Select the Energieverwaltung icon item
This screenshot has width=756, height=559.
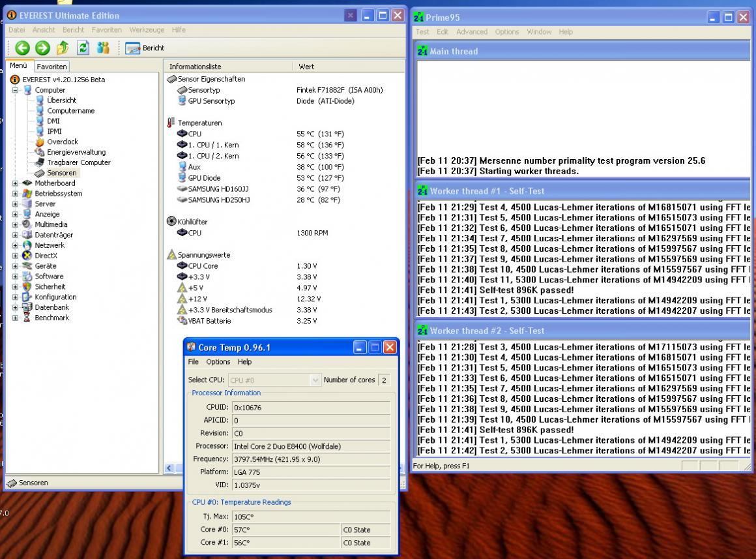(x=40, y=152)
